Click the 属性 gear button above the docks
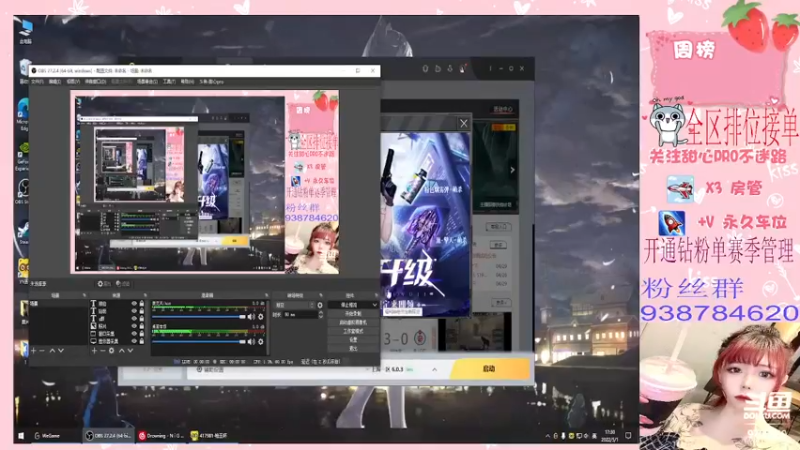The image size is (800, 450). (104, 284)
